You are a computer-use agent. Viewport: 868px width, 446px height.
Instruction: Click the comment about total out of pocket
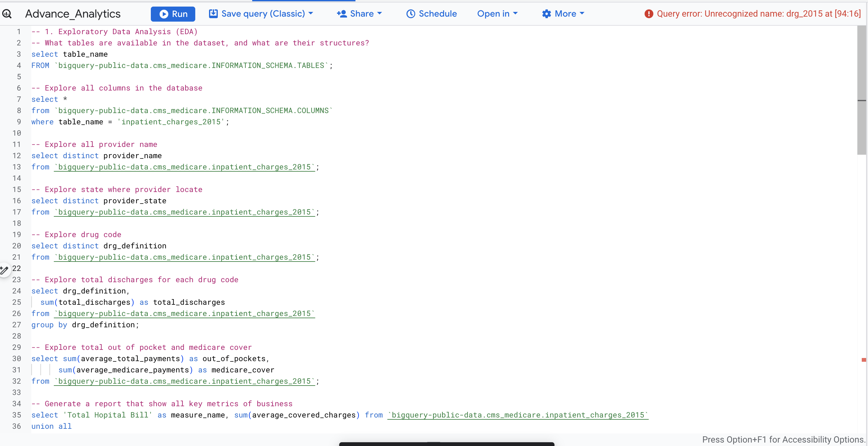pyautogui.click(x=141, y=347)
